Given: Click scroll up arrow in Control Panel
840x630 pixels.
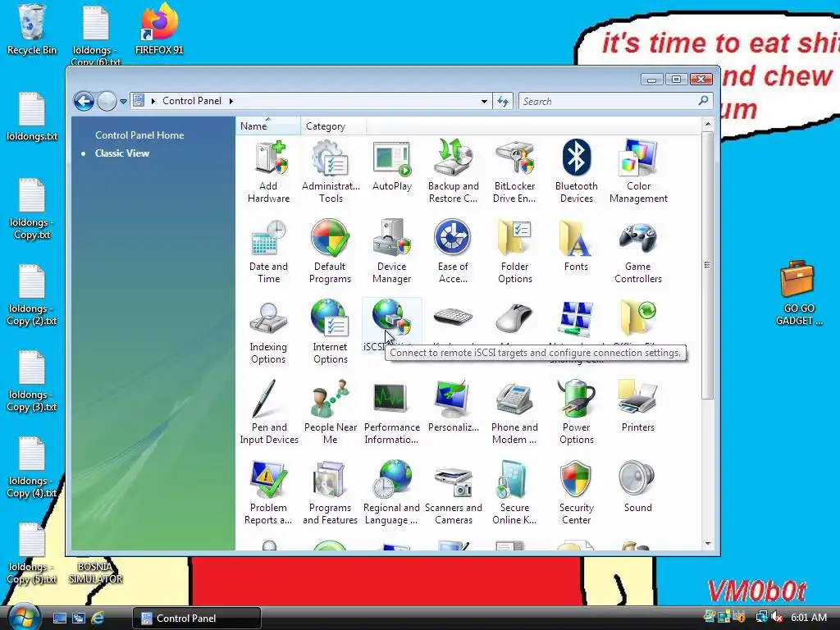Looking at the screenshot, I should (x=708, y=125).
